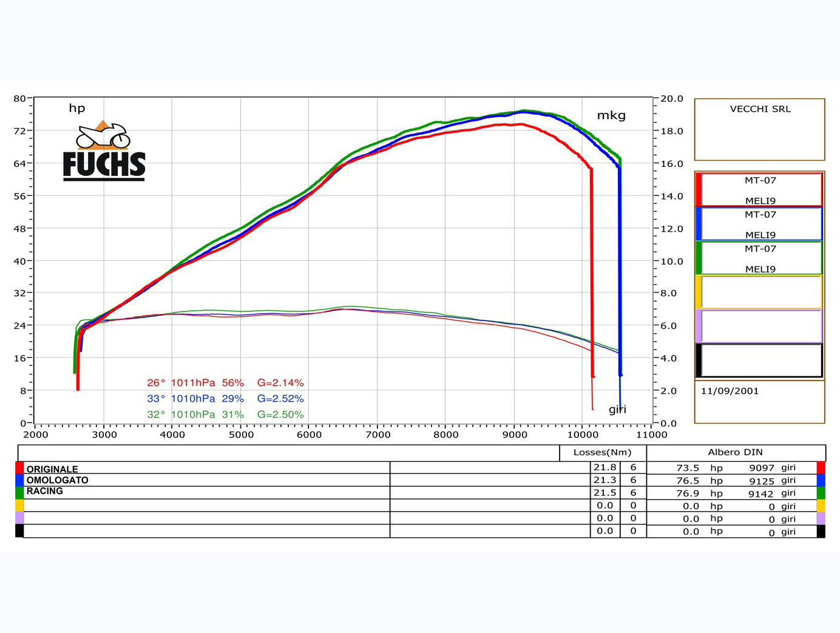Image resolution: width=840 pixels, height=633 pixels.
Task: Select the green MT-07 MELI9 legend entry
Action: click(x=760, y=257)
